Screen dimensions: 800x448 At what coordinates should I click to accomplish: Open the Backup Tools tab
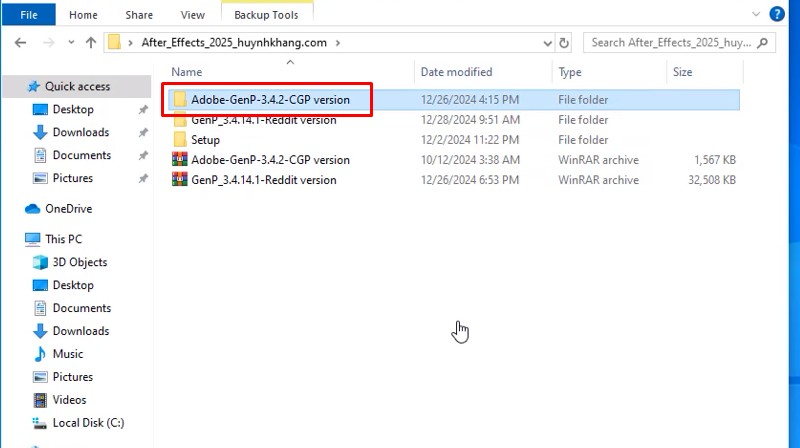click(265, 15)
